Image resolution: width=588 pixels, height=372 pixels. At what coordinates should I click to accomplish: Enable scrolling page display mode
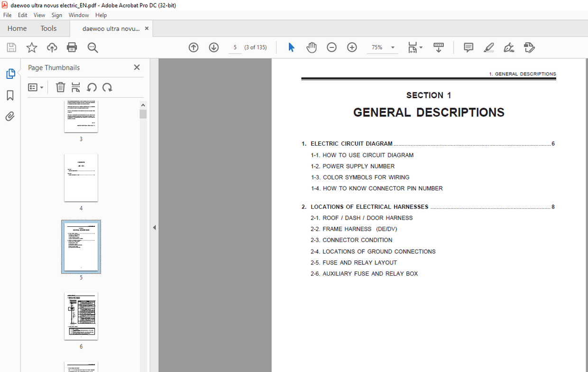(439, 47)
